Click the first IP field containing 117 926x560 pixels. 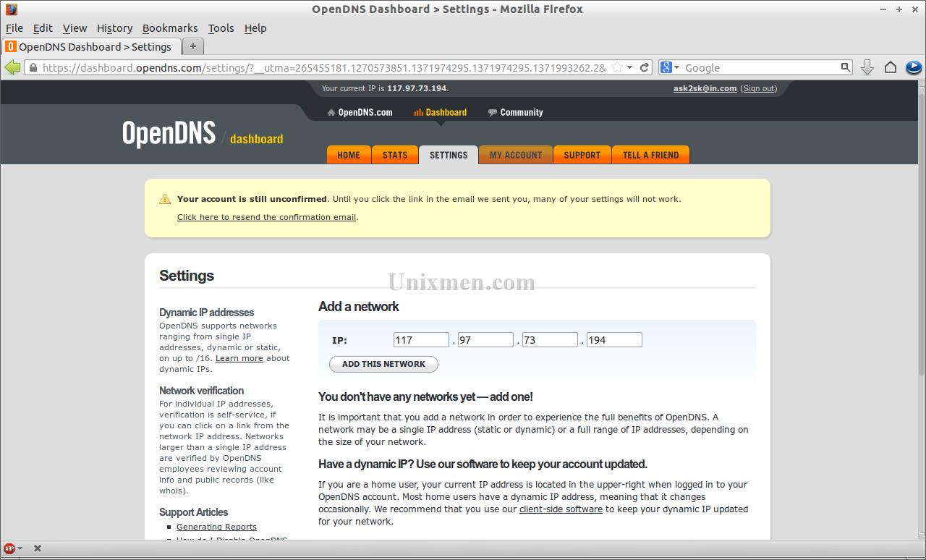[422, 340]
